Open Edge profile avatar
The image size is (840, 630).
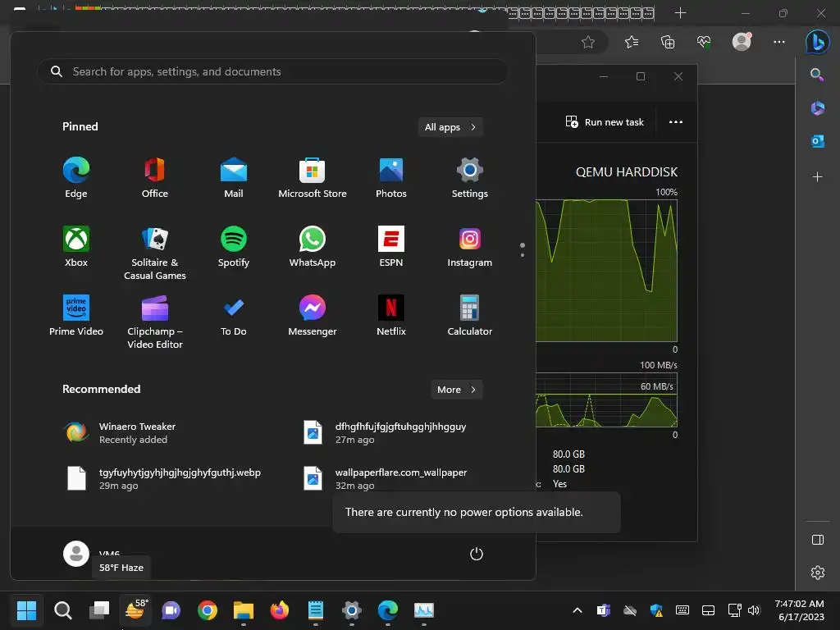(x=742, y=42)
